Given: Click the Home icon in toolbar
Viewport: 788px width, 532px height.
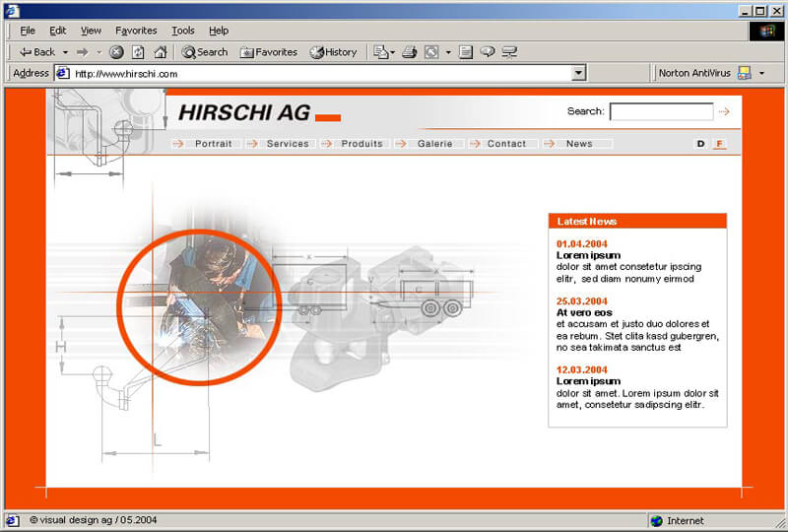Looking at the screenshot, I should (x=161, y=52).
